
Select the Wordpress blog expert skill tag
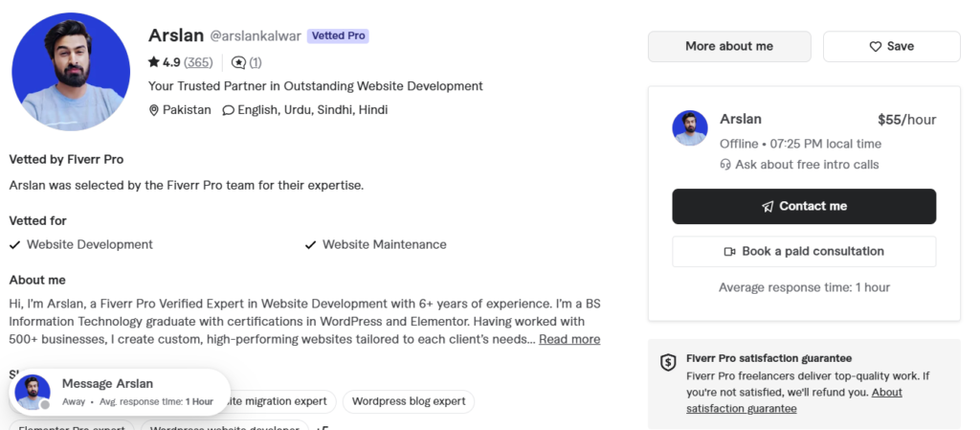click(x=409, y=401)
